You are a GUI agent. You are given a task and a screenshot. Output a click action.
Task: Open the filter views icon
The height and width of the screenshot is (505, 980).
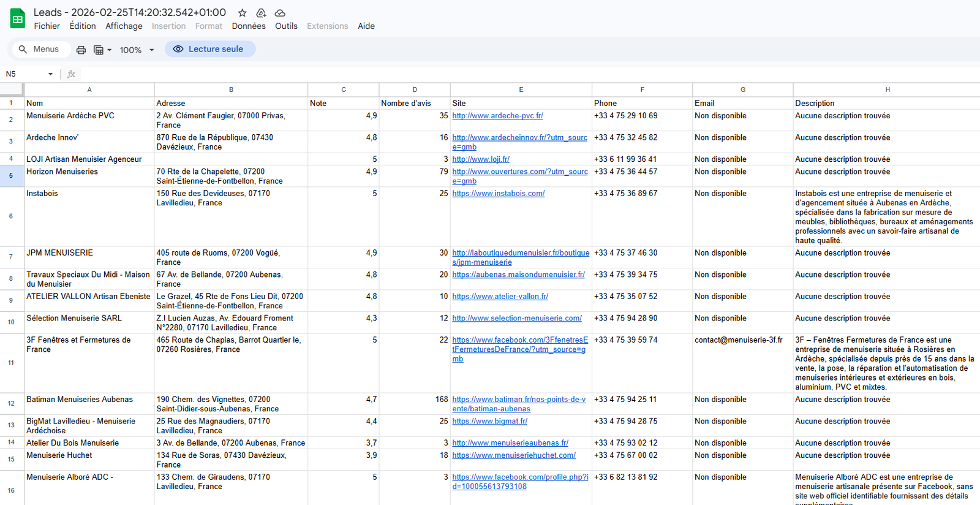tap(98, 50)
